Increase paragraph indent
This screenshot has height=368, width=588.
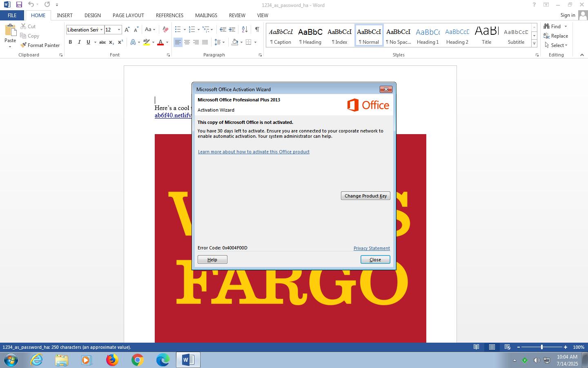click(232, 29)
